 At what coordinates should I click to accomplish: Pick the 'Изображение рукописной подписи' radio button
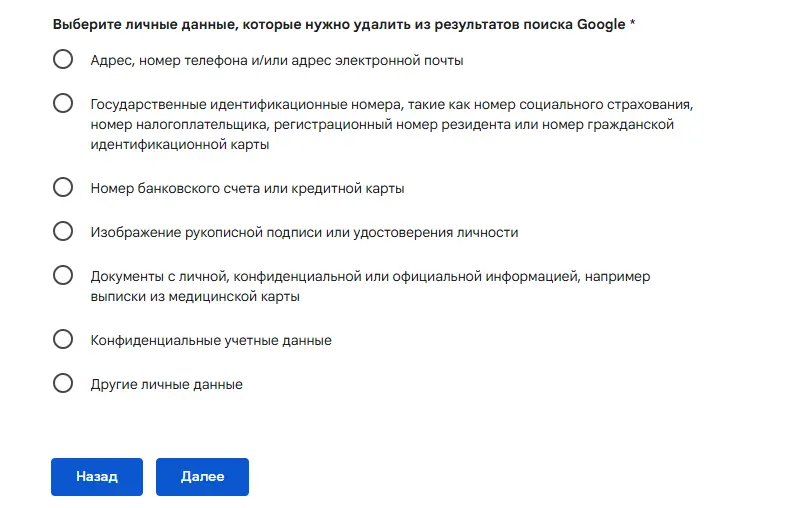point(63,231)
